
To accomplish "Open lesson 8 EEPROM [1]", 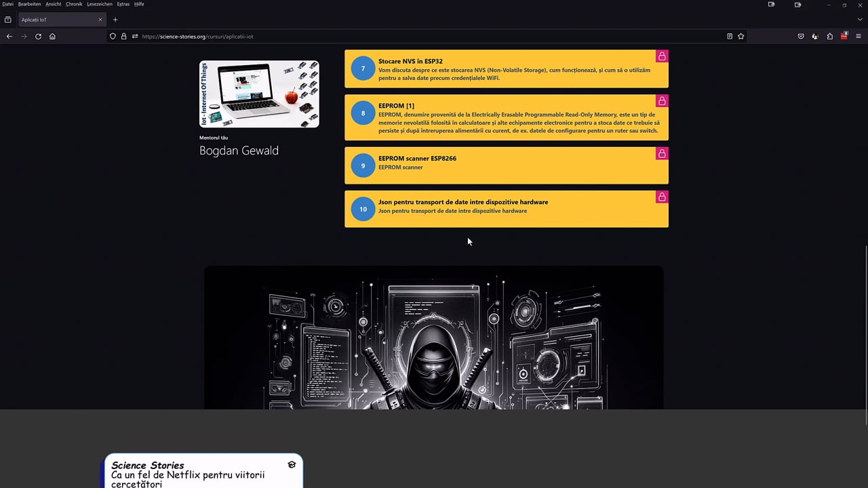I will tap(506, 117).
